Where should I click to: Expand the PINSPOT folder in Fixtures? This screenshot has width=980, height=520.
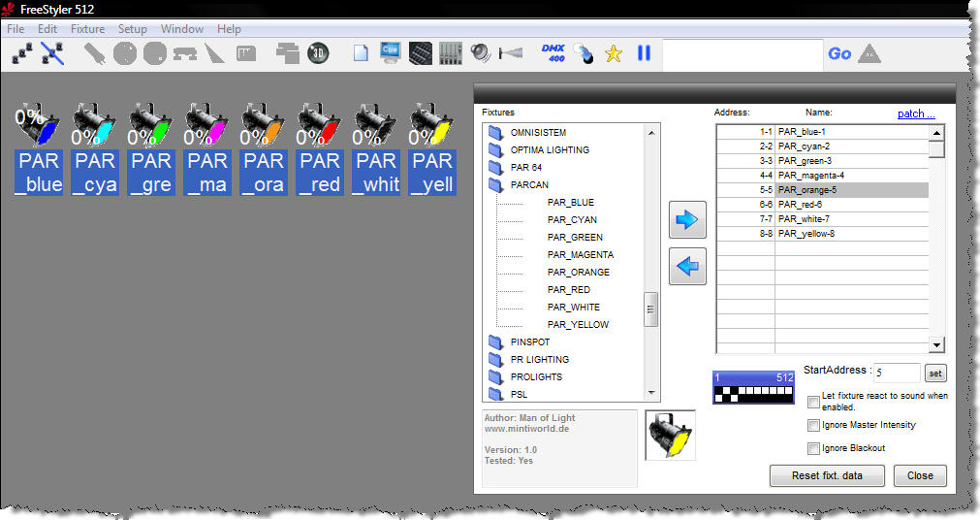click(x=497, y=342)
